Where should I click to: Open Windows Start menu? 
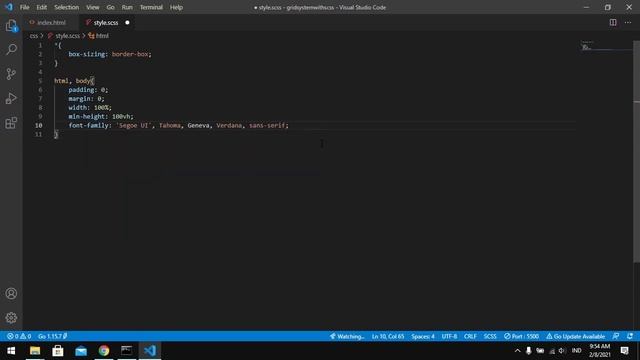(11, 351)
